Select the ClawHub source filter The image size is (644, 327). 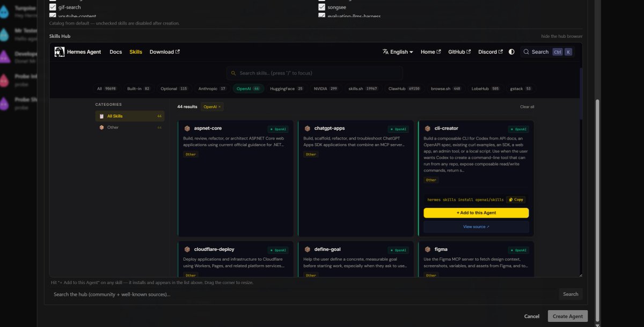click(404, 88)
